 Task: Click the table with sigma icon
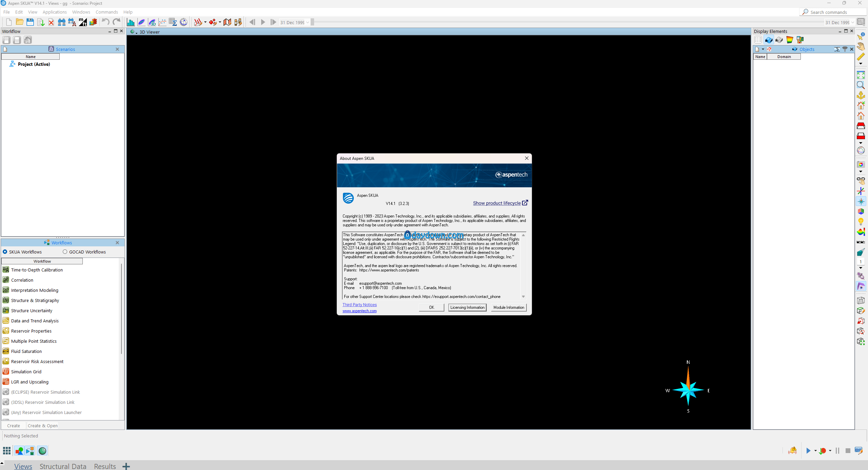click(173, 22)
